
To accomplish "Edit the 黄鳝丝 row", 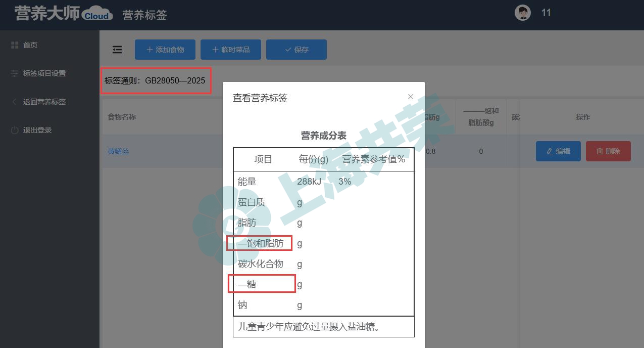I will pyautogui.click(x=558, y=151).
